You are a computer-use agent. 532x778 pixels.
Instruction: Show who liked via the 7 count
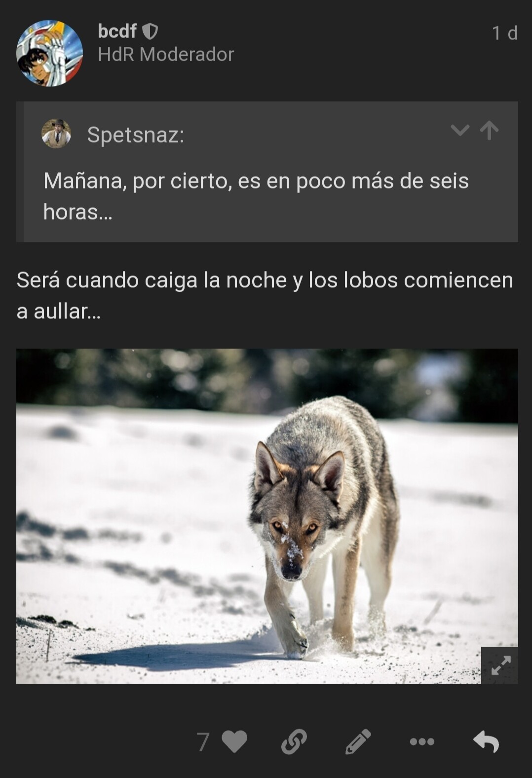(203, 741)
